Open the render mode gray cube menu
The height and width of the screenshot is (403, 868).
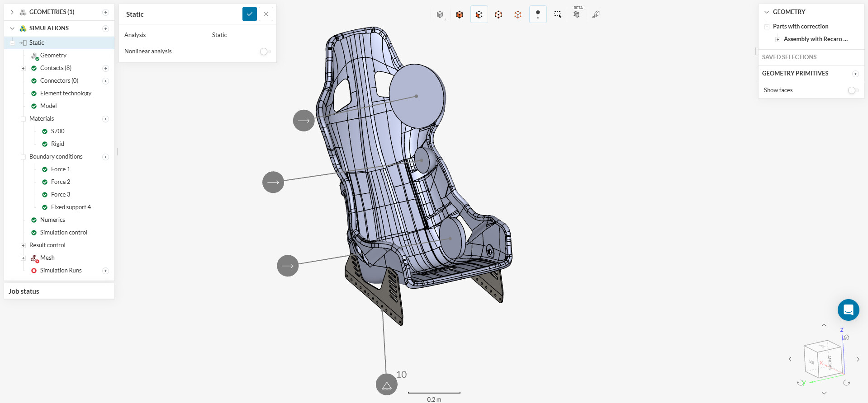(x=440, y=14)
